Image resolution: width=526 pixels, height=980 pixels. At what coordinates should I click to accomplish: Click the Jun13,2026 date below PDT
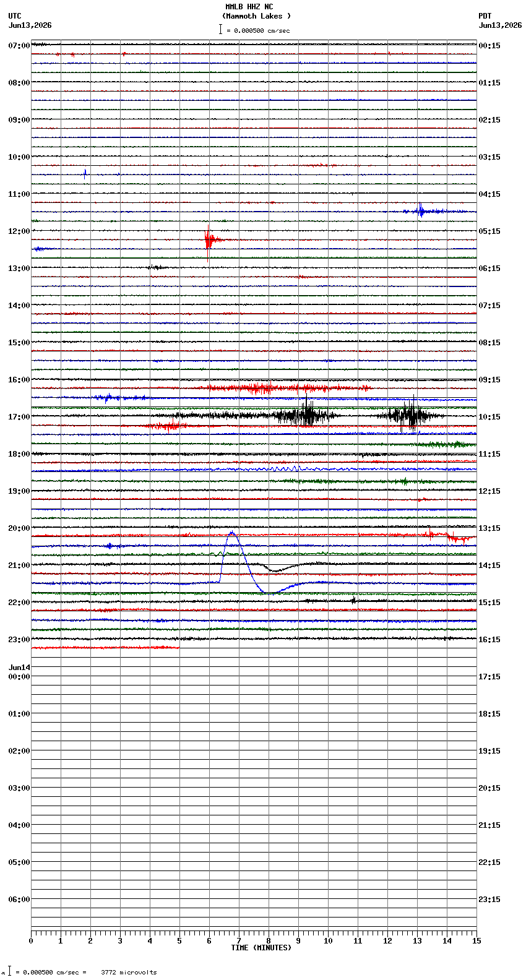[x=500, y=25]
